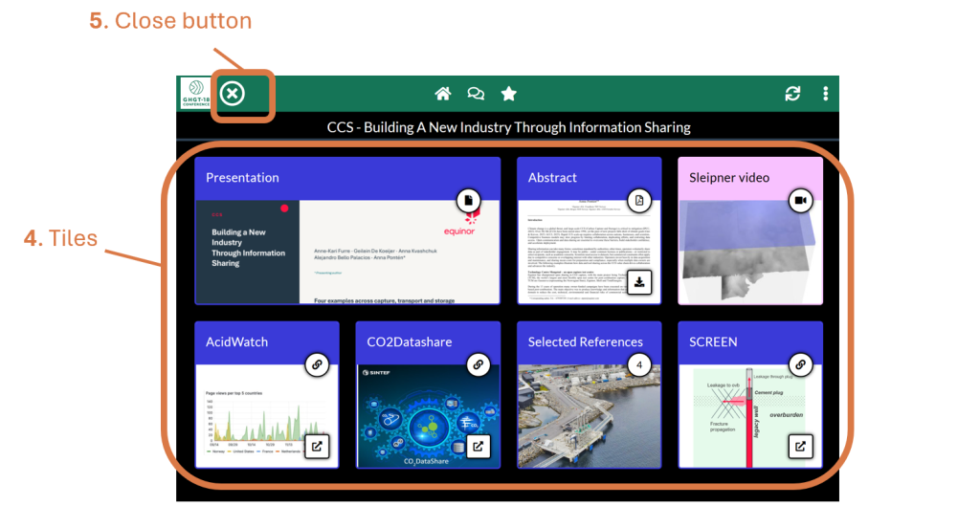
Task: Open the Presentation tile
Action: click(x=347, y=231)
